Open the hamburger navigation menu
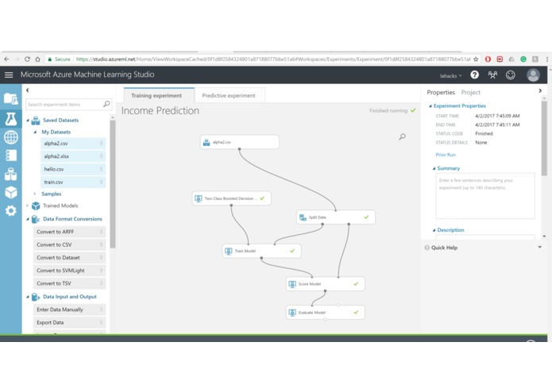552x392 pixels. (9, 75)
